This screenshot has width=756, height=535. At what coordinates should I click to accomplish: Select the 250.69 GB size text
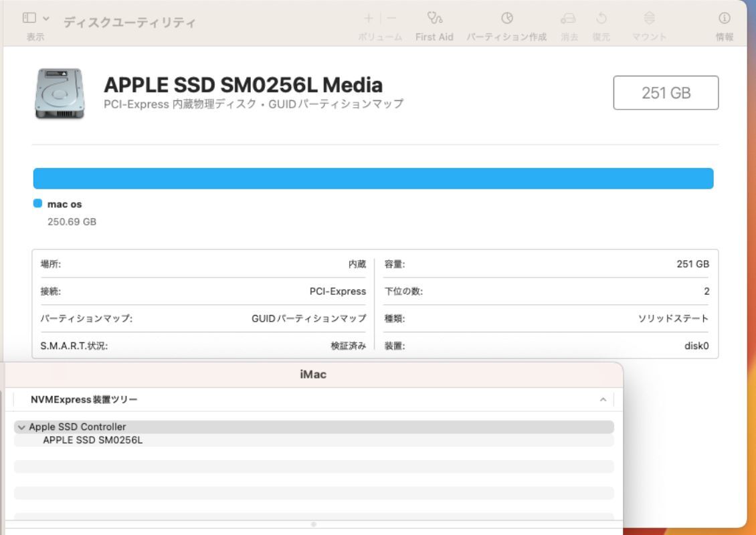tap(72, 222)
